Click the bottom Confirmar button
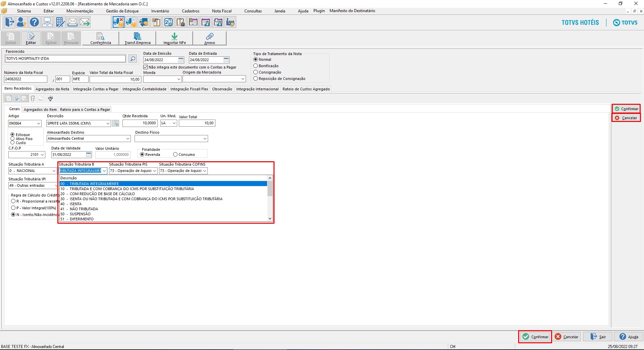Screen dimensions: 644x350 (x=535, y=337)
